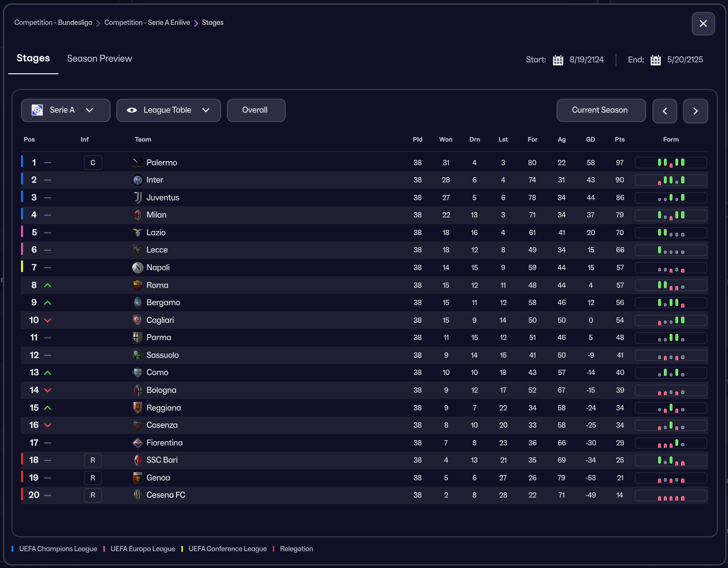
Task: Expand the Serie A competition dropdown
Action: (x=66, y=110)
